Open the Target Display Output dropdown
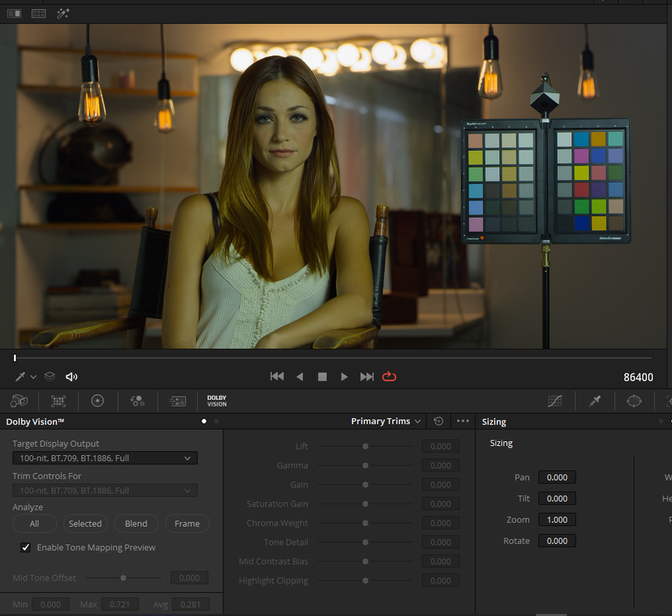This screenshot has height=616, width=672. [105, 458]
